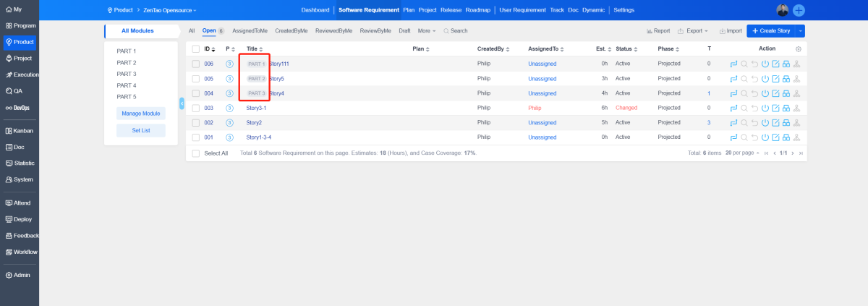
Task: Check the checkbox for story 006
Action: click(x=195, y=64)
